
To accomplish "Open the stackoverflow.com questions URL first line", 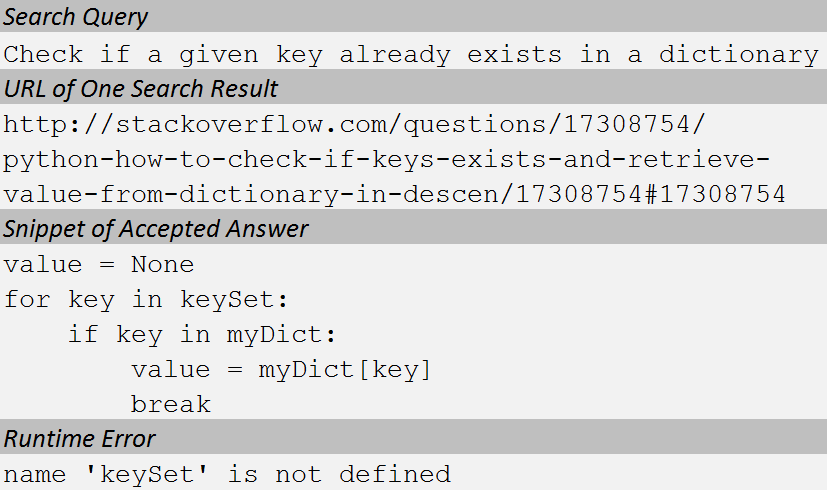I will pyautogui.click(x=354, y=125).
